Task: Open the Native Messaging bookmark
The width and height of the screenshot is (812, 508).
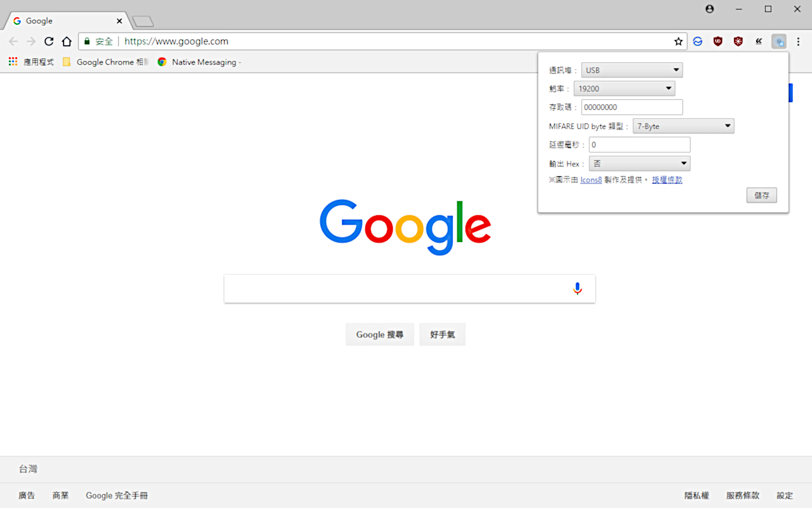Action: (199, 62)
